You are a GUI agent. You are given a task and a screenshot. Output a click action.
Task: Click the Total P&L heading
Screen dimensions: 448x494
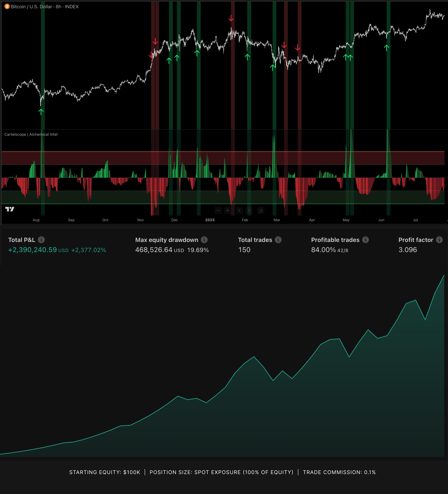pos(22,240)
